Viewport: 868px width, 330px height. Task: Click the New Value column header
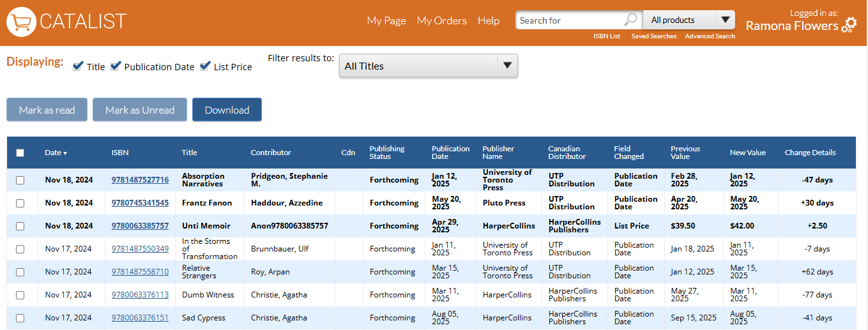click(x=747, y=153)
